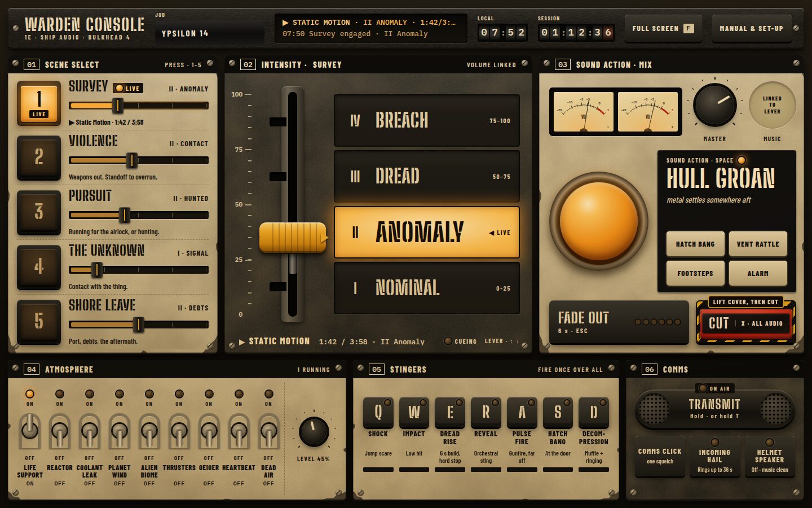
Task: Select scene number 4 The Unknown key
Action: pyautogui.click(x=39, y=266)
